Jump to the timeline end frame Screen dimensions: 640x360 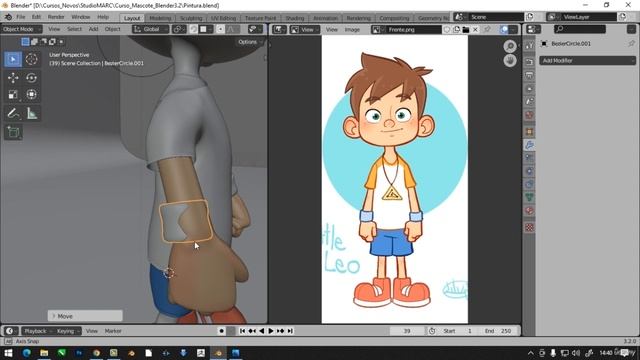pos(290,331)
